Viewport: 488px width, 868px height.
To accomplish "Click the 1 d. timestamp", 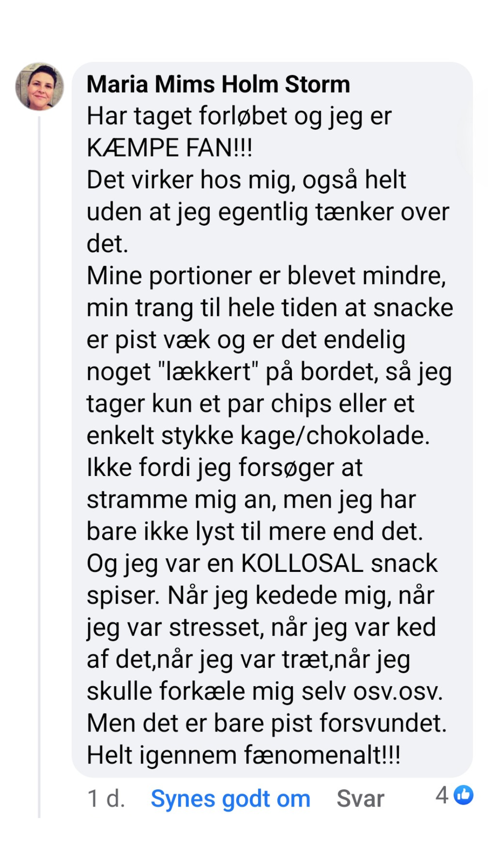I will click(x=106, y=799).
